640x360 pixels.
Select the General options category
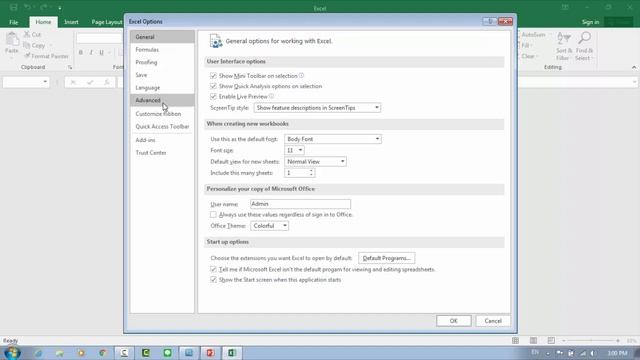pyautogui.click(x=162, y=37)
